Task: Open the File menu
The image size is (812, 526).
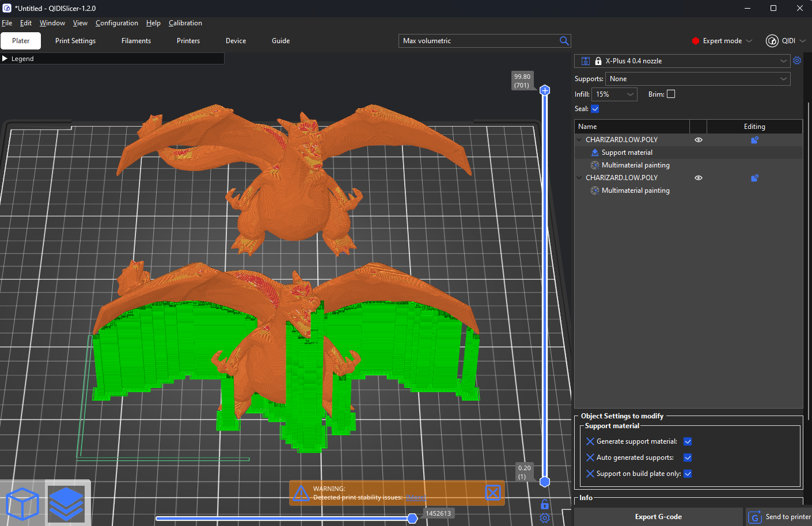Action: pos(7,23)
